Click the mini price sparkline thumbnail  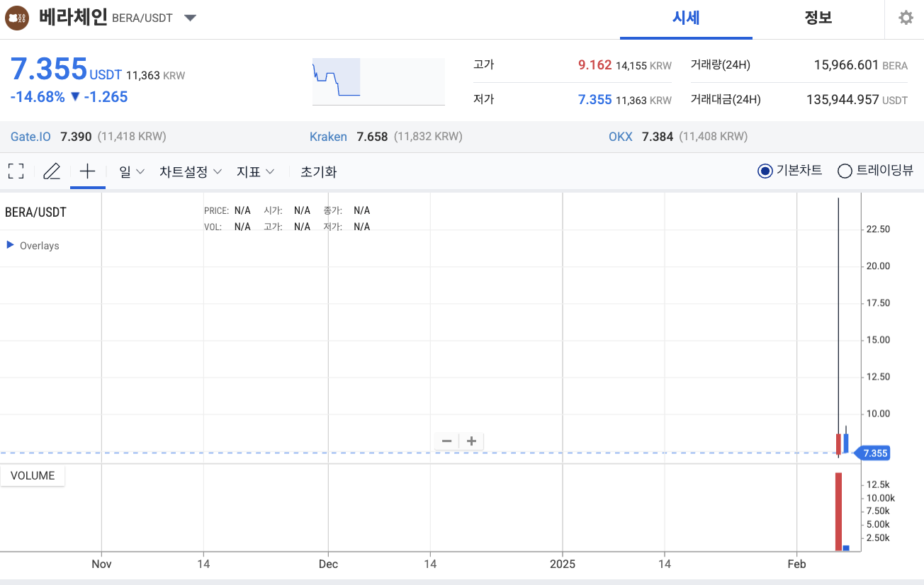point(378,81)
